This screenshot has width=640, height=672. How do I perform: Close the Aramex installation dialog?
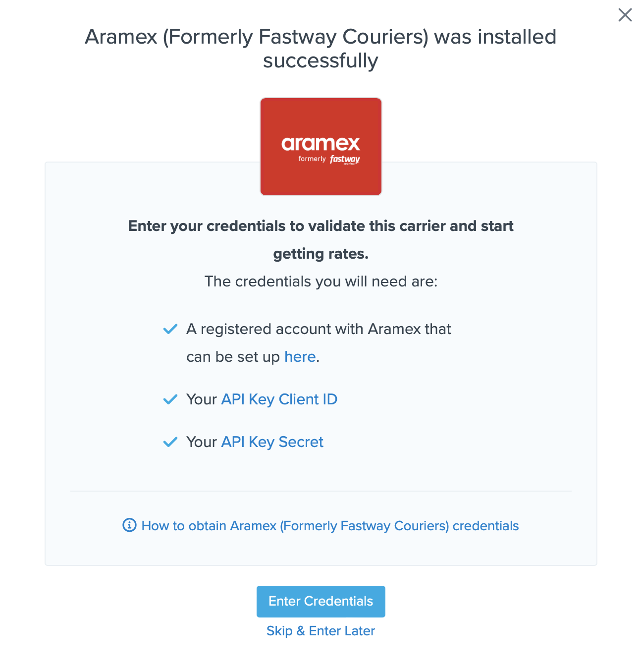coord(625,15)
